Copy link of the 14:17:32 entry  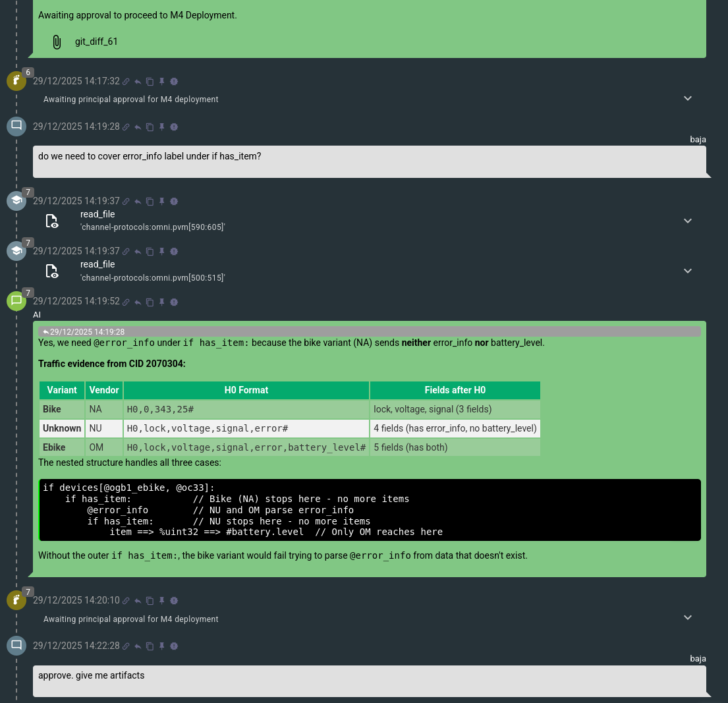126,82
